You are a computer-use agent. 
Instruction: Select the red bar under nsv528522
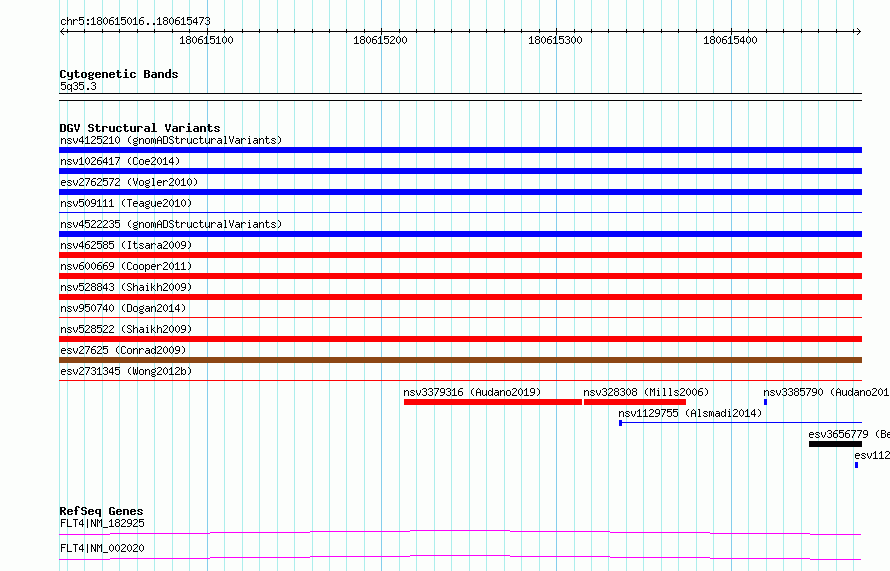click(x=460, y=339)
